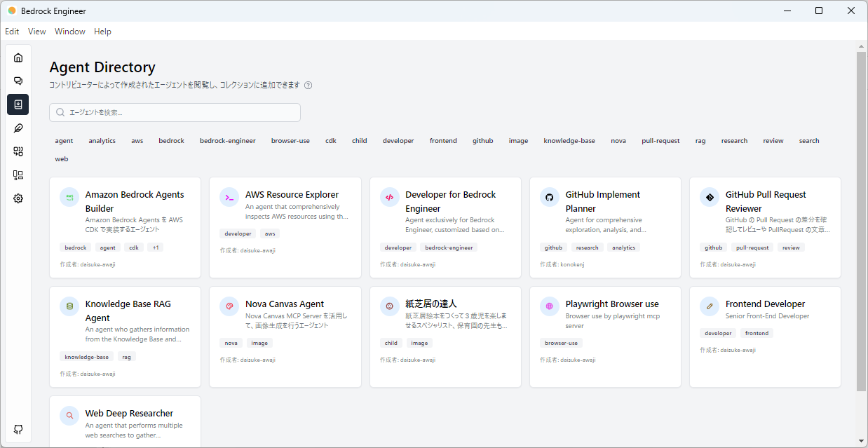Viewport: 868px width, 448px height.
Task: Click Web Deep Researcher search icon
Action: tap(69, 416)
